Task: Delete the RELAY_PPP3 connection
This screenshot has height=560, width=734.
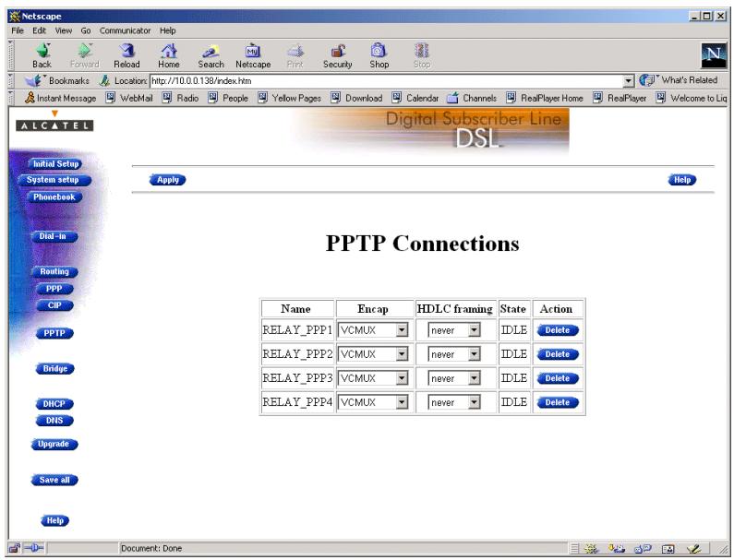Action: tap(558, 378)
